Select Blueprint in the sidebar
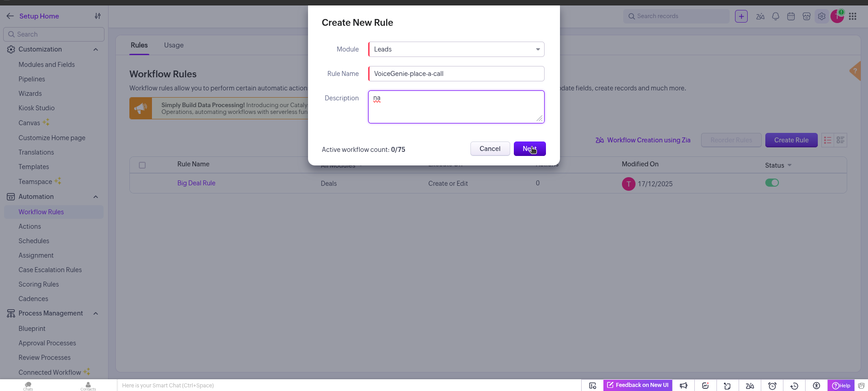Viewport: 868px width, 391px height. (x=32, y=329)
